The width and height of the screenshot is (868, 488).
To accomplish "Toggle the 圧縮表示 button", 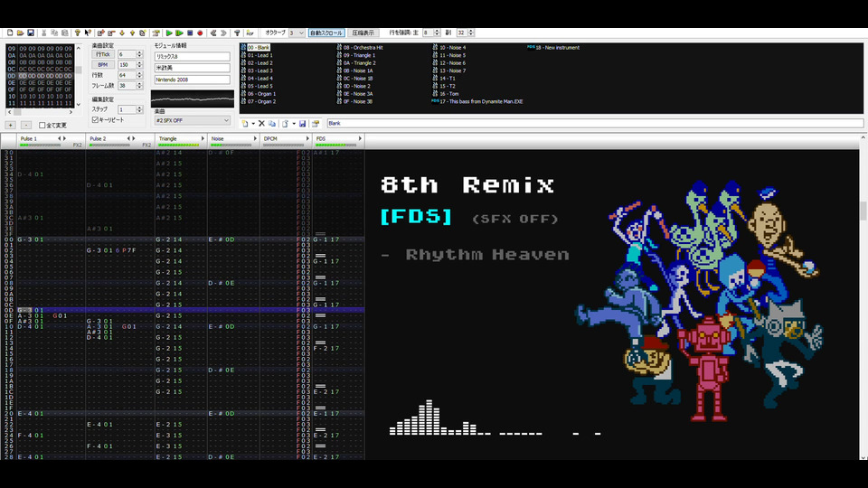I will point(363,33).
